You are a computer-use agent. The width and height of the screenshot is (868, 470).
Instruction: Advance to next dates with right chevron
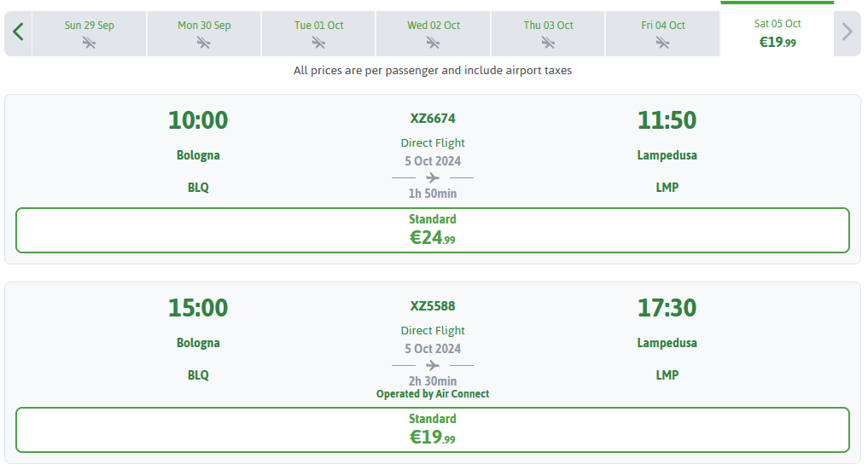tap(847, 32)
